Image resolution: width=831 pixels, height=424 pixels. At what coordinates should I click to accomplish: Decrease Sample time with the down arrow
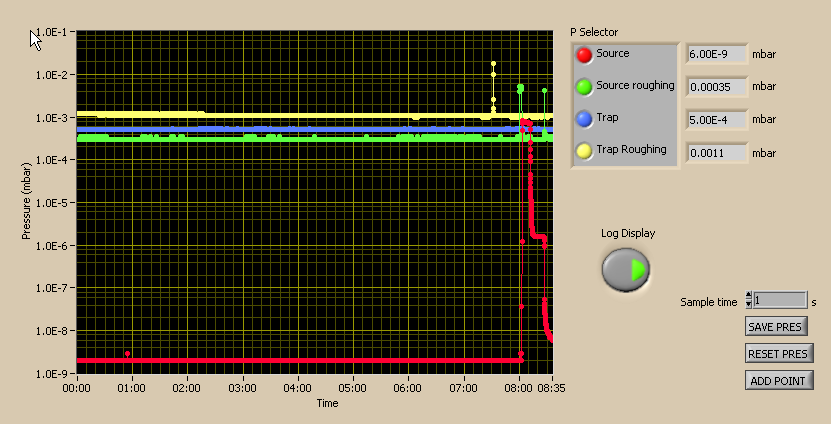point(748,304)
